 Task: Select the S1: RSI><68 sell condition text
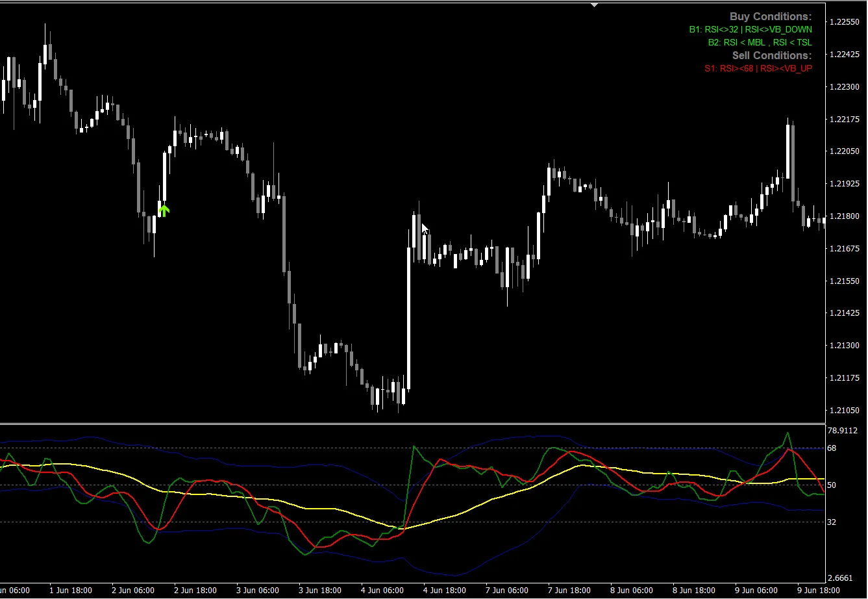pos(758,68)
